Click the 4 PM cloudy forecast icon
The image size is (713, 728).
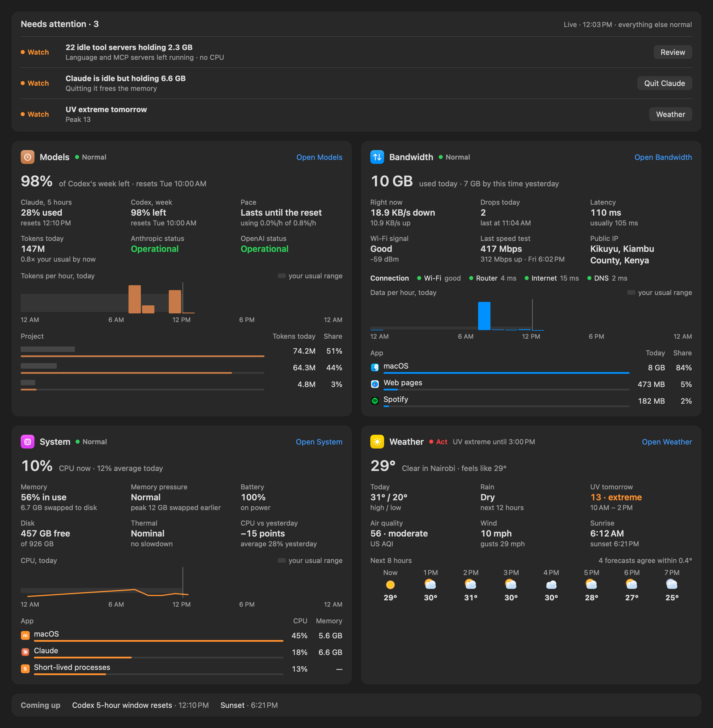coord(551,585)
